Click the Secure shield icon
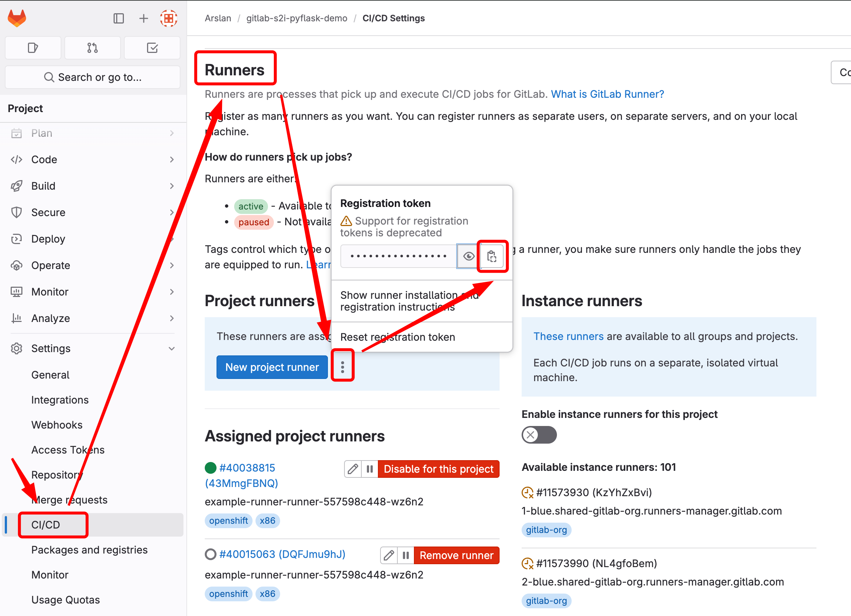 pos(17,212)
